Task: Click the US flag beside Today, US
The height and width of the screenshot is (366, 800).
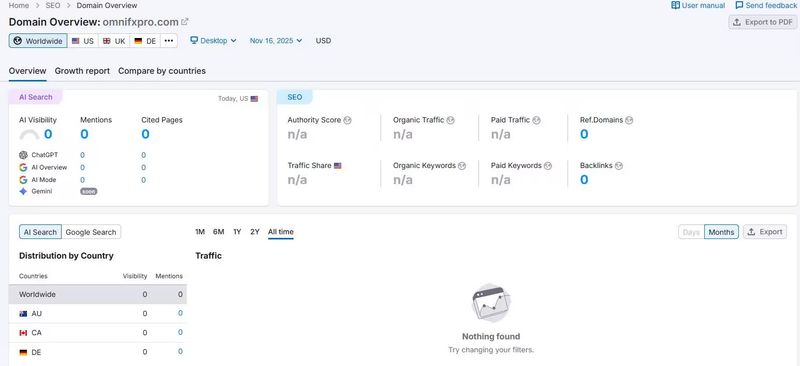Action: [254, 99]
